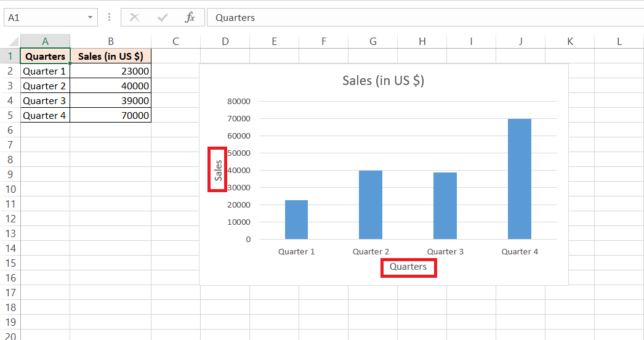This screenshot has width=644, height=340.
Task: Click the Quarter 2 bar in chart
Action: 371,204
